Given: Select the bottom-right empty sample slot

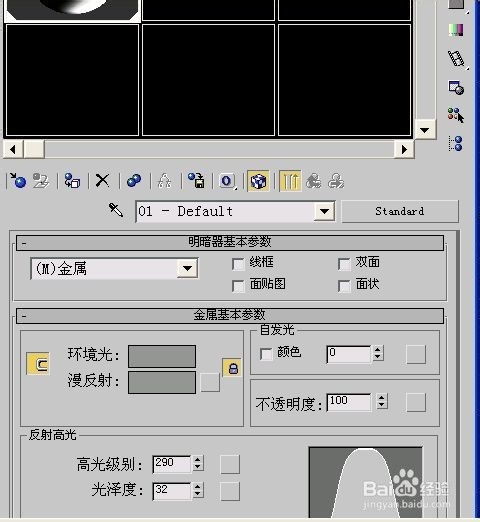Looking at the screenshot, I should [344, 80].
